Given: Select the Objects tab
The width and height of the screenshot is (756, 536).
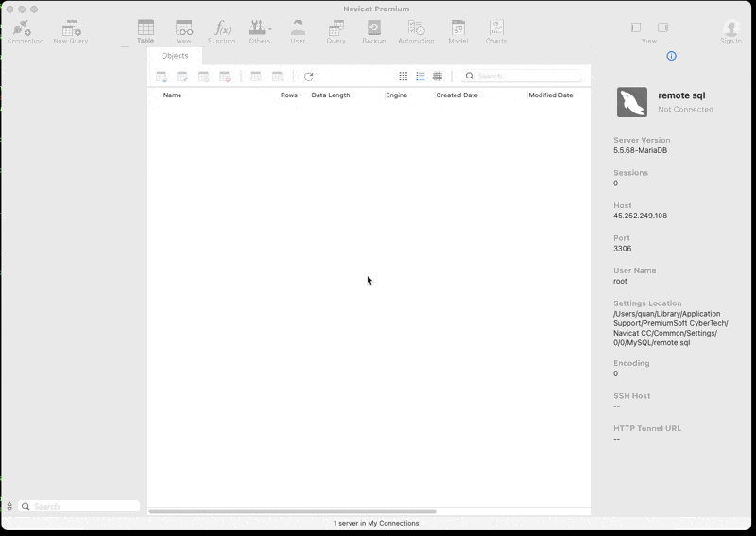Looking at the screenshot, I should tap(175, 56).
